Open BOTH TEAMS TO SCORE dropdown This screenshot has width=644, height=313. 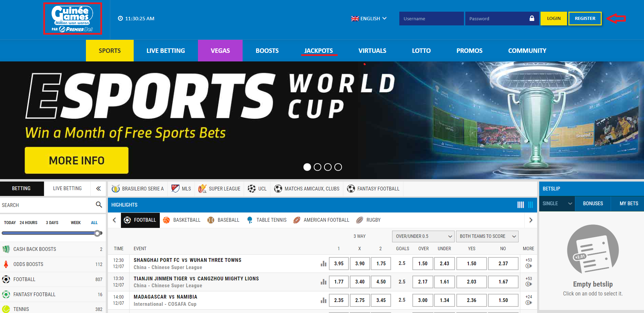[487, 236]
